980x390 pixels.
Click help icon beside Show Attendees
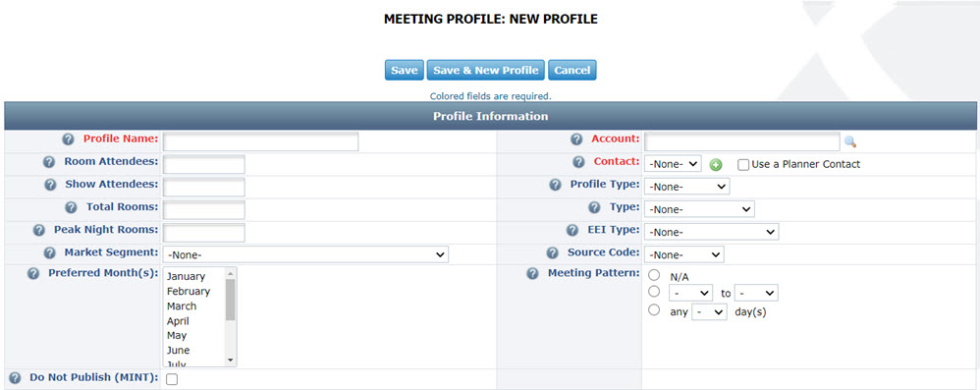point(51,185)
